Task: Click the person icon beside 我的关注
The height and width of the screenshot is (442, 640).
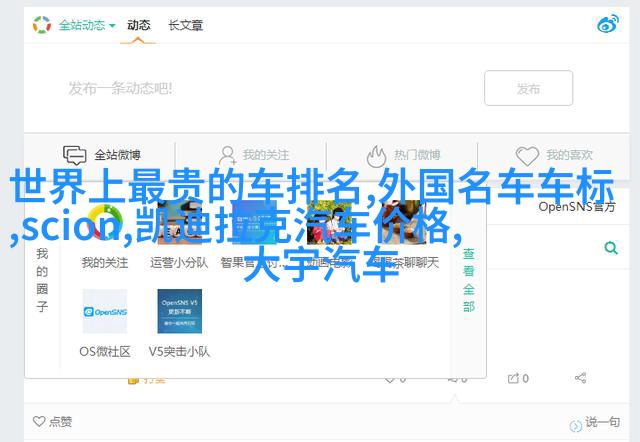Action: pyautogui.click(x=227, y=155)
